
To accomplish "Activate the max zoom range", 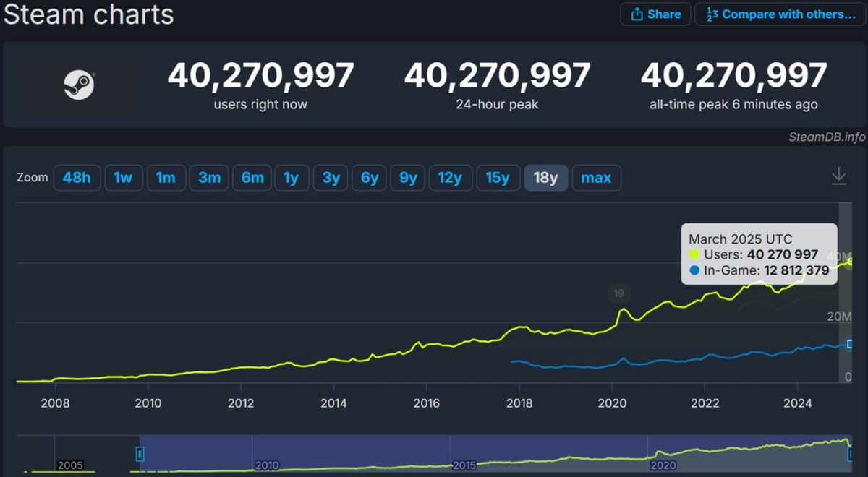I will (597, 178).
